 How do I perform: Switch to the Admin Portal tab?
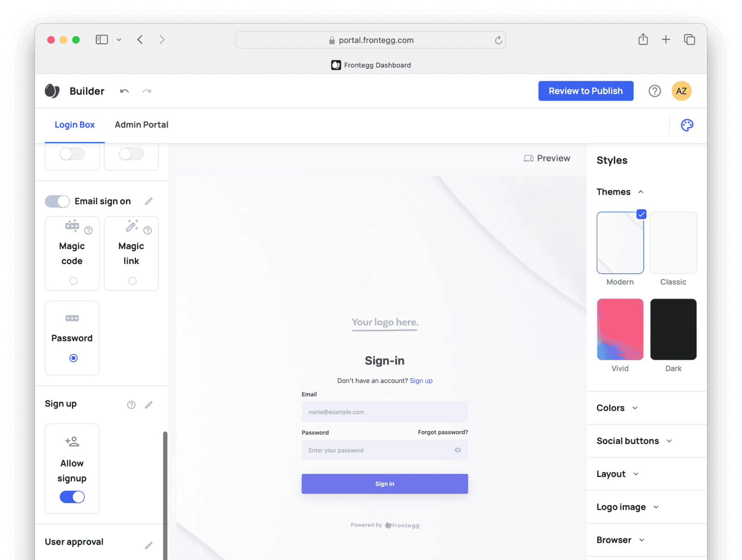point(141,125)
